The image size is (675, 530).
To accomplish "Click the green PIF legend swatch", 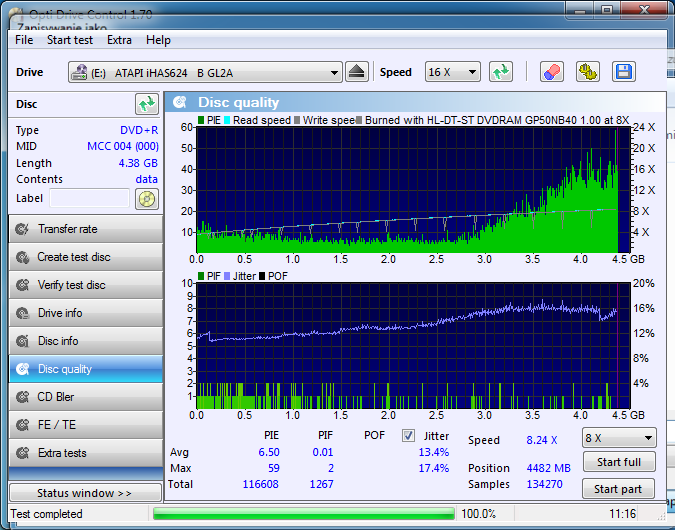I will point(201,276).
